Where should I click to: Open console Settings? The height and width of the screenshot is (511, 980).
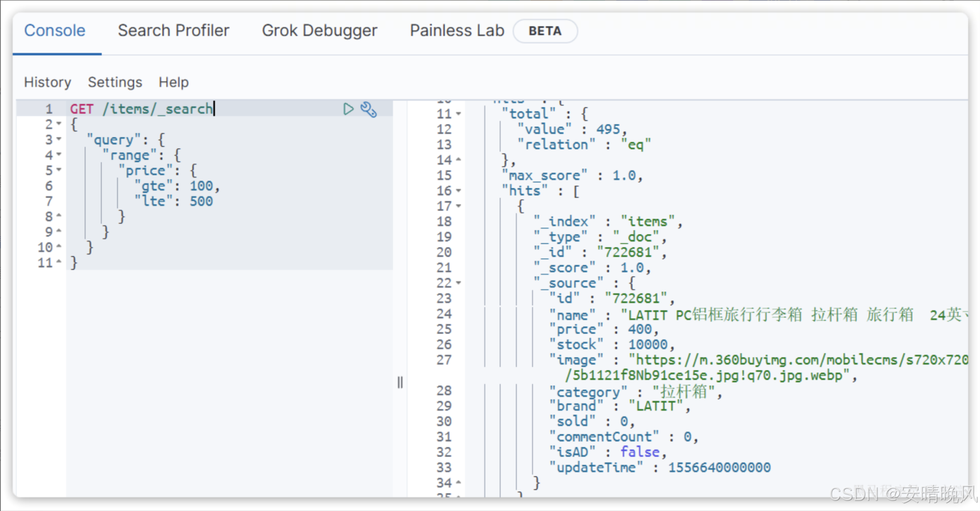click(115, 82)
